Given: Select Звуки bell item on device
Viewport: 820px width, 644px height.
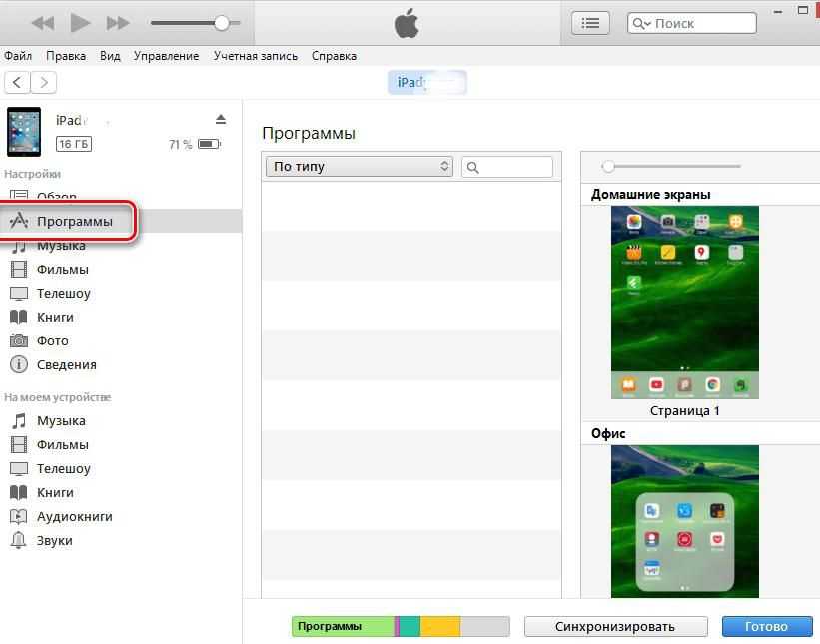Looking at the screenshot, I should pos(54,541).
